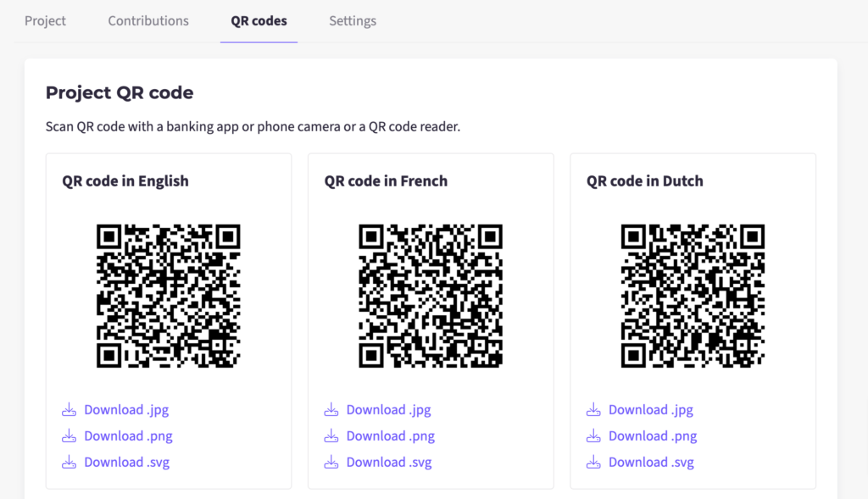
Task: Click download icon beside French .jpg
Action: 331,410
